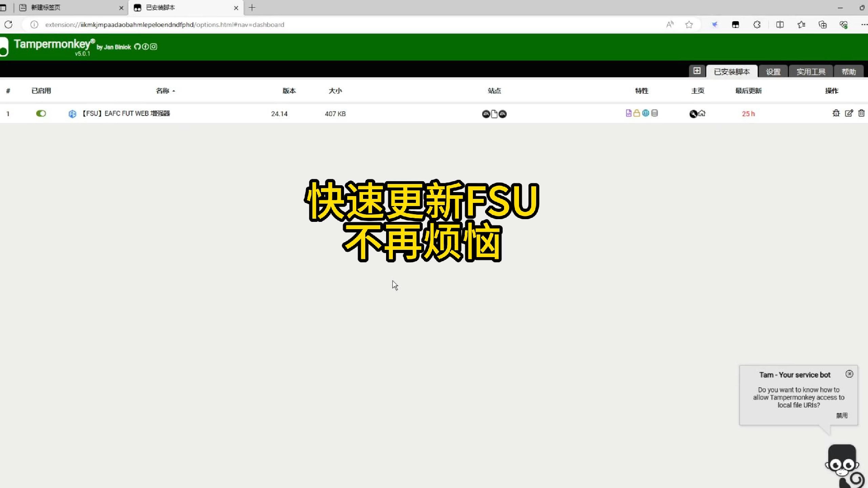
Task: Click the blue script icon next to FSU
Action: (72, 114)
